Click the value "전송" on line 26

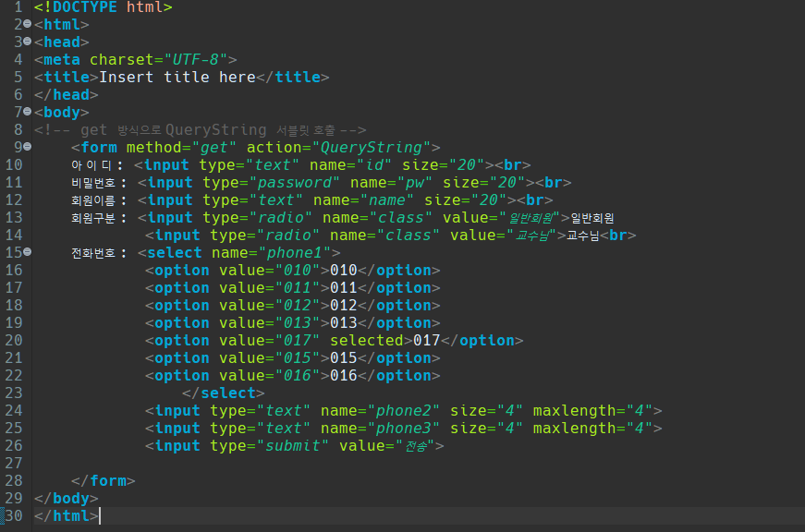point(416,446)
